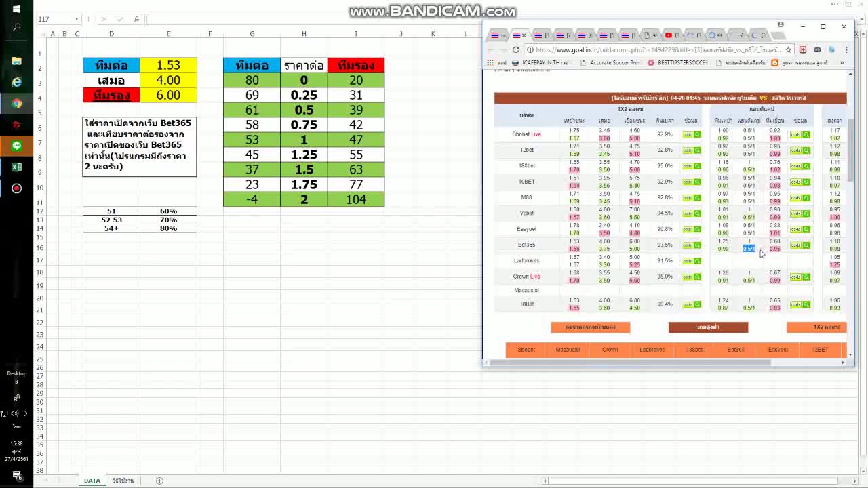Select yellow cell with value 6.00
This screenshot has width=868, height=488.
coord(168,95)
